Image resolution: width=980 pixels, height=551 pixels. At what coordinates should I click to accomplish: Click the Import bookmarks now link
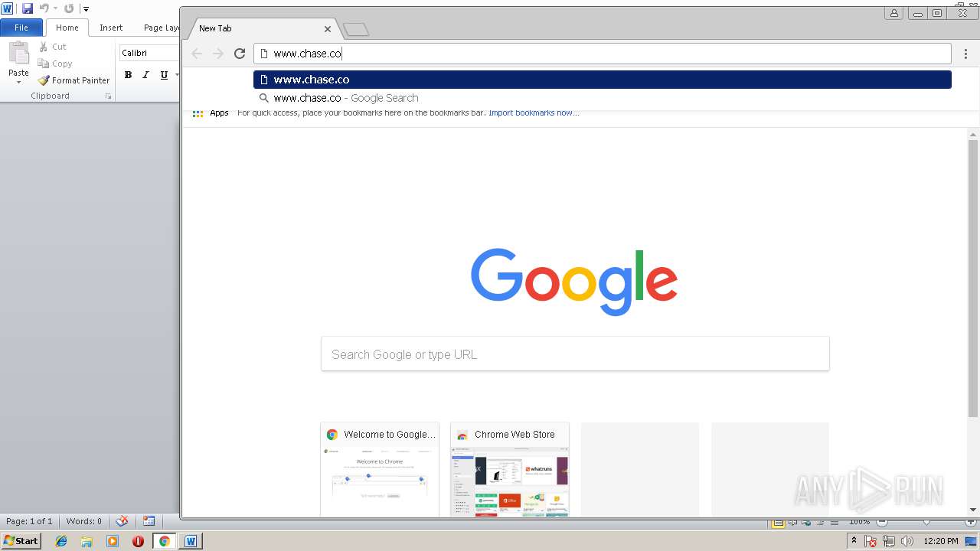click(x=534, y=113)
